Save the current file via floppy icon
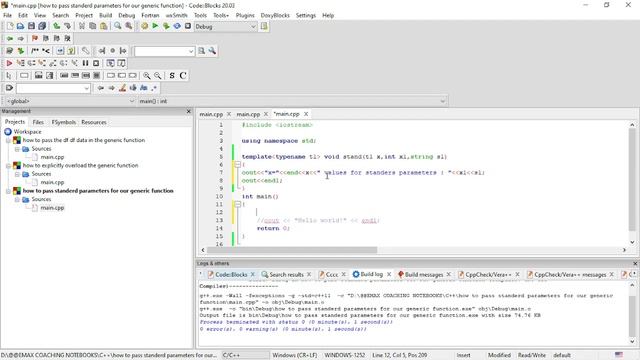The height and width of the screenshot is (360, 640). (x=31, y=26)
